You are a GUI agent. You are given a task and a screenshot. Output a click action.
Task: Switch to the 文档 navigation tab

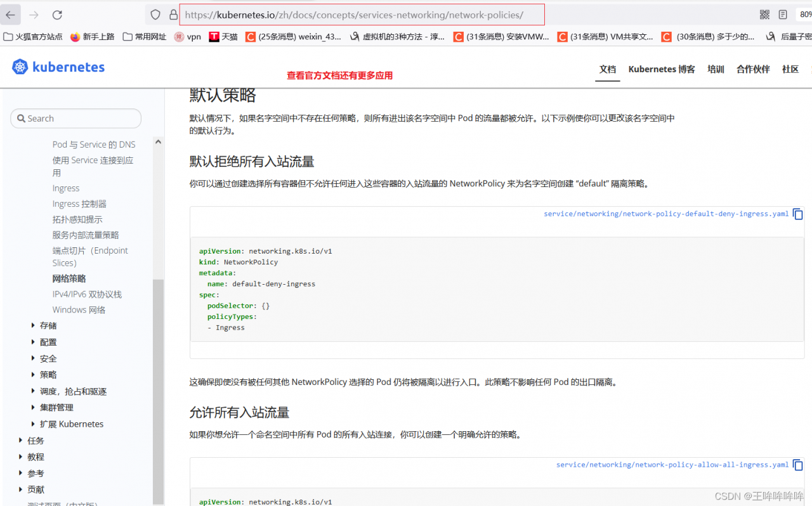607,68
